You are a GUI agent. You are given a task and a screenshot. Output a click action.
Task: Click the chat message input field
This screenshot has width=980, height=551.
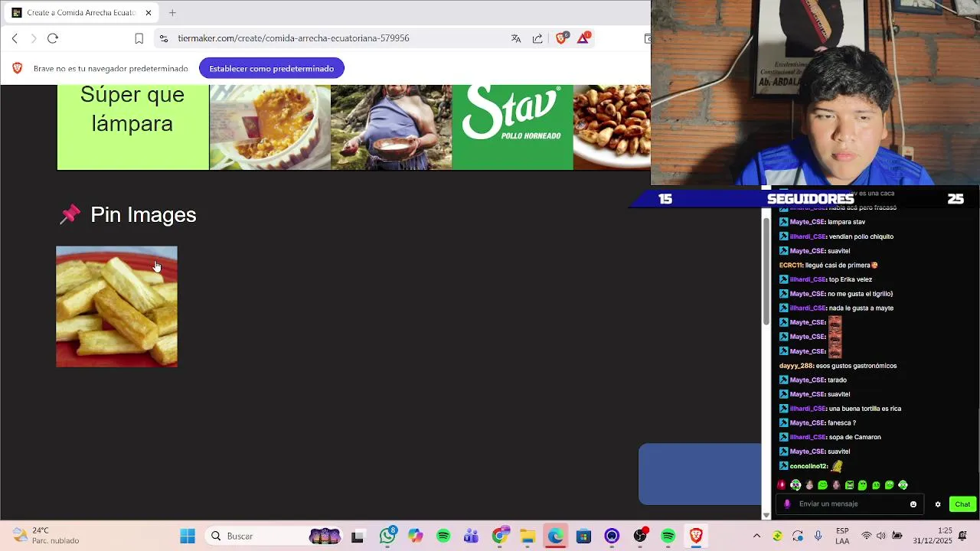[850, 504]
